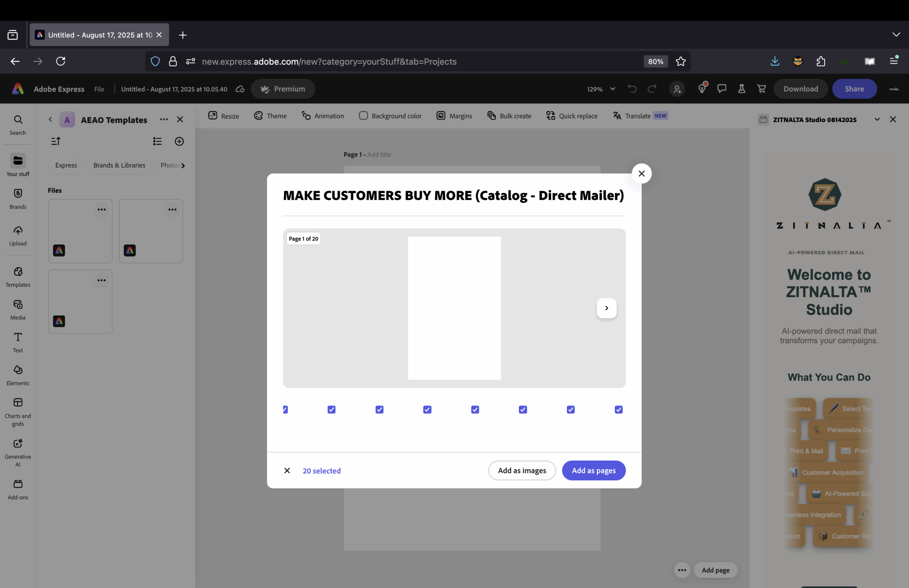Image resolution: width=909 pixels, height=588 pixels.
Task: Click the sort order icon in AEAO panel
Action: pos(56,141)
